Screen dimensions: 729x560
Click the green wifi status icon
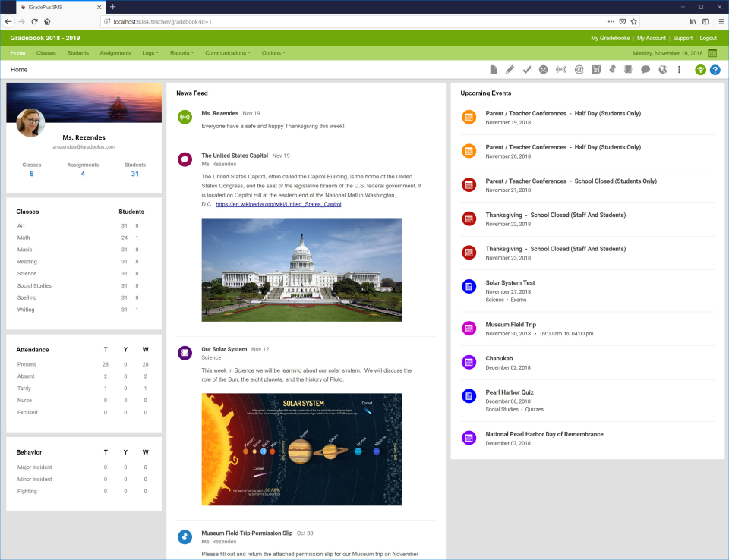[x=699, y=69]
